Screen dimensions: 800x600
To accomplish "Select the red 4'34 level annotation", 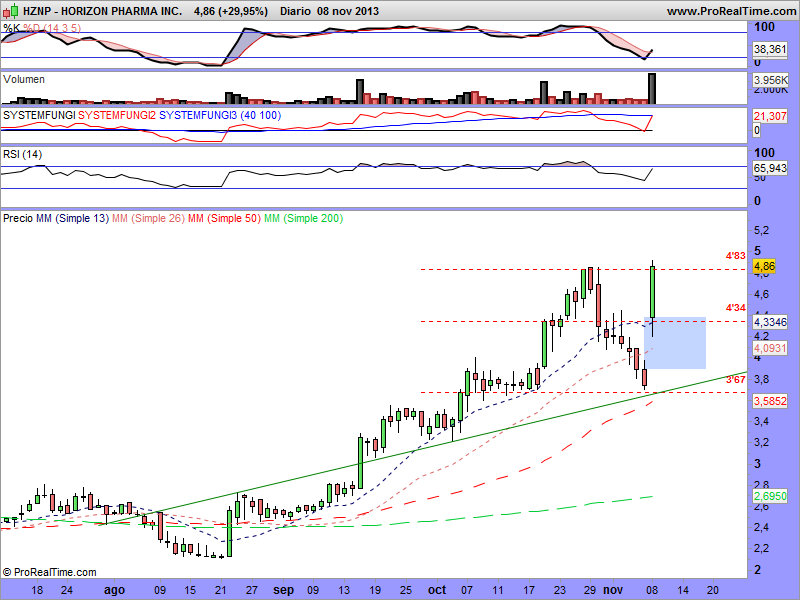I will pos(736,308).
